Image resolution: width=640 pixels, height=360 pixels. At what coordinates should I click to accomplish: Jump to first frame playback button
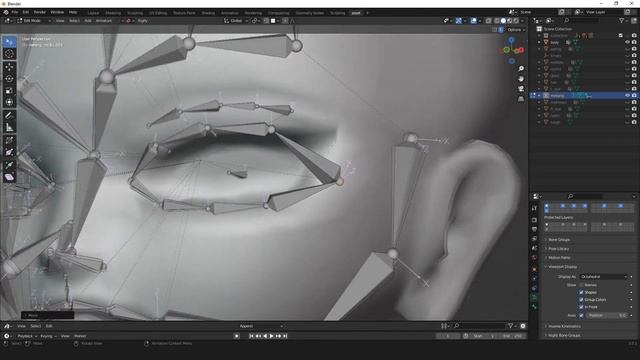(251, 336)
